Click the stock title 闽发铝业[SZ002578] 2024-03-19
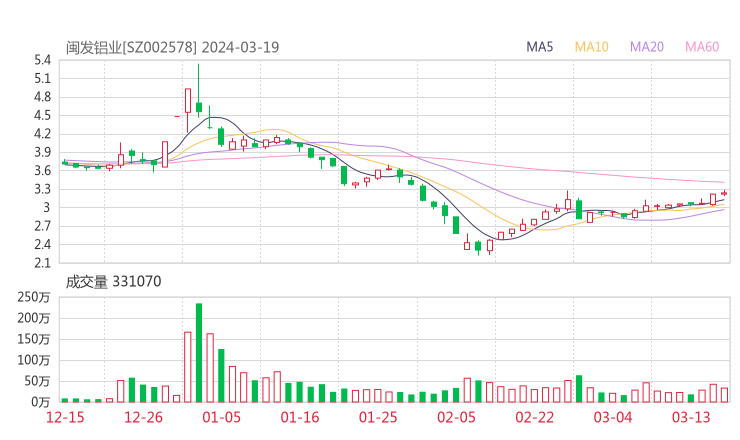 click(x=172, y=47)
